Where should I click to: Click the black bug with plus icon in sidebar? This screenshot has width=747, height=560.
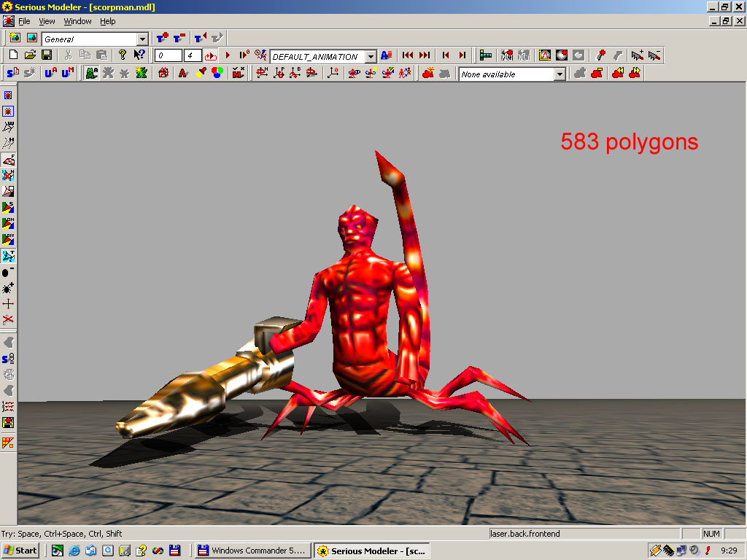pos(8,287)
